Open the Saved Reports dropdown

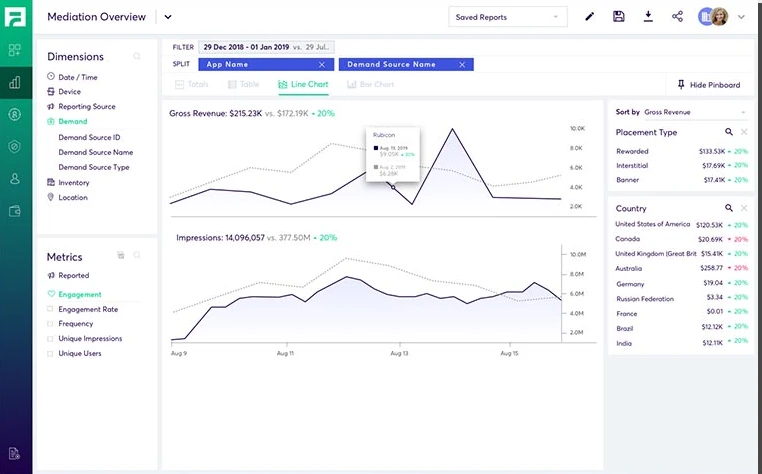pos(507,17)
